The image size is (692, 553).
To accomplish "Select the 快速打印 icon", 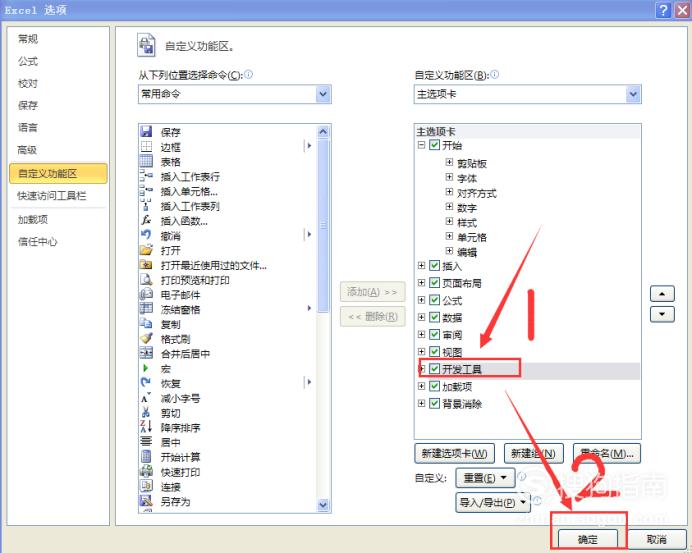I will click(x=146, y=471).
